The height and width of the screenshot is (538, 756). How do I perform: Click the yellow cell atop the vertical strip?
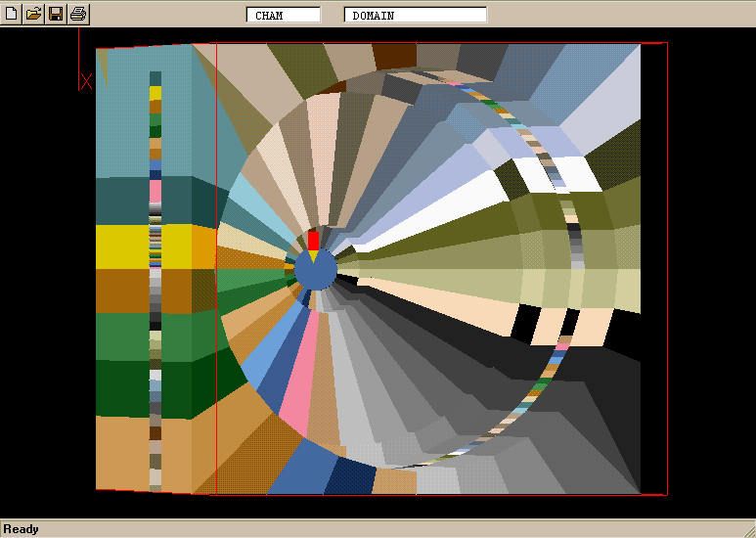pyautogui.click(x=156, y=93)
